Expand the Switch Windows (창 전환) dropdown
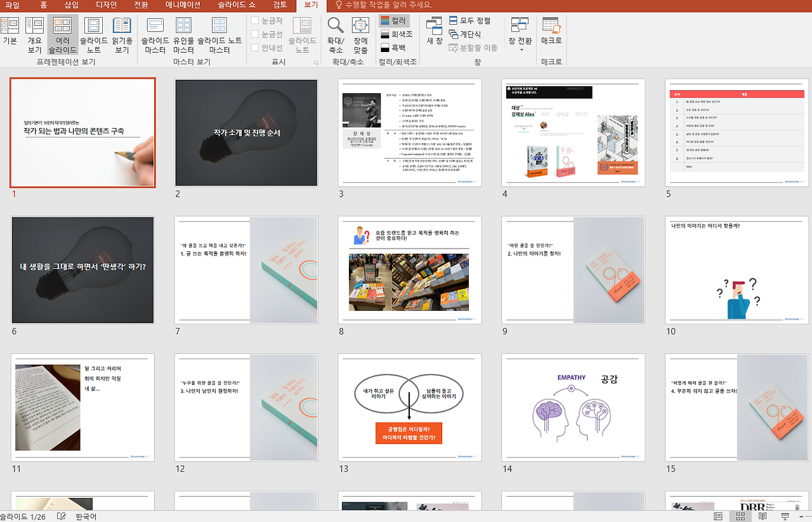812x522 pixels. 520,35
